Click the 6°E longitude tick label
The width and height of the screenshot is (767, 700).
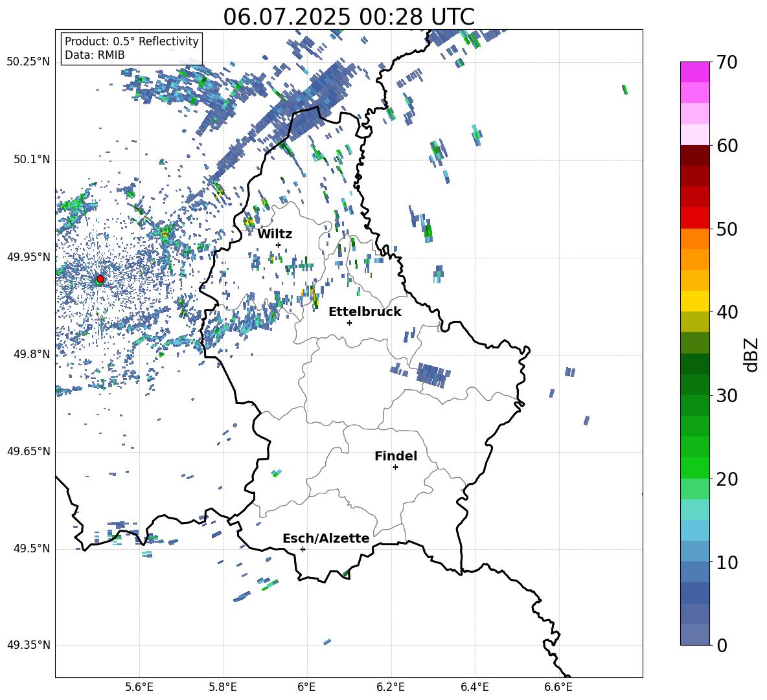[306, 687]
